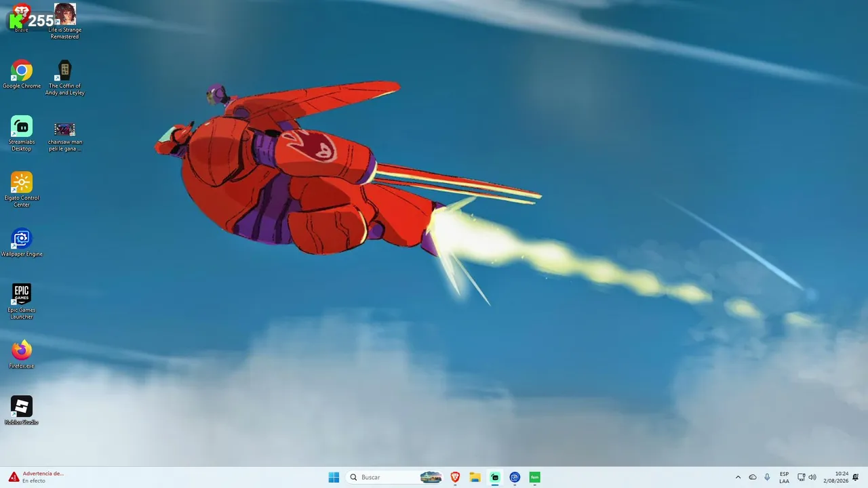This screenshot has height=488, width=868.
Task: Select the Wallpaper Engine desktop icon
Action: pyautogui.click(x=22, y=243)
